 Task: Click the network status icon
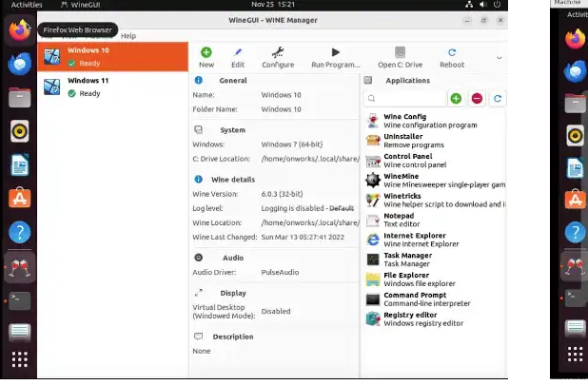tap(469, 5)
